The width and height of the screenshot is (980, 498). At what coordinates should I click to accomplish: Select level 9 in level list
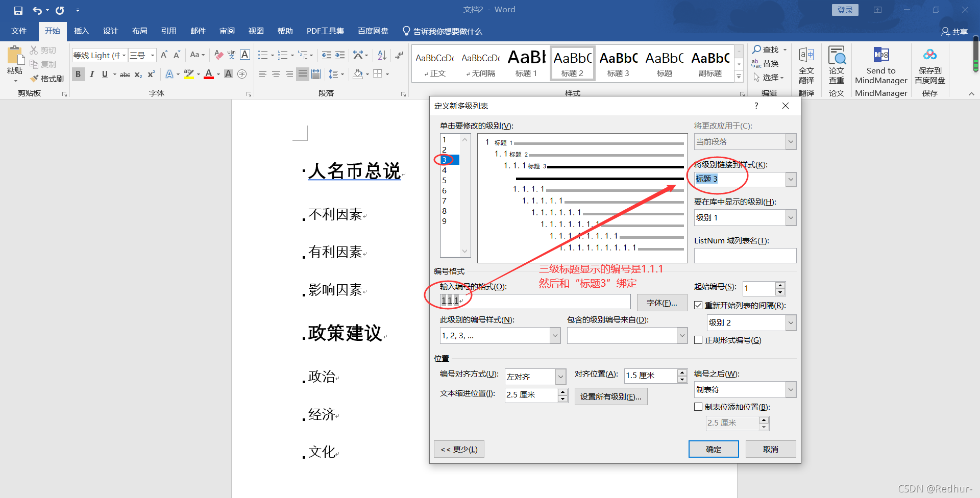point(450,221)
